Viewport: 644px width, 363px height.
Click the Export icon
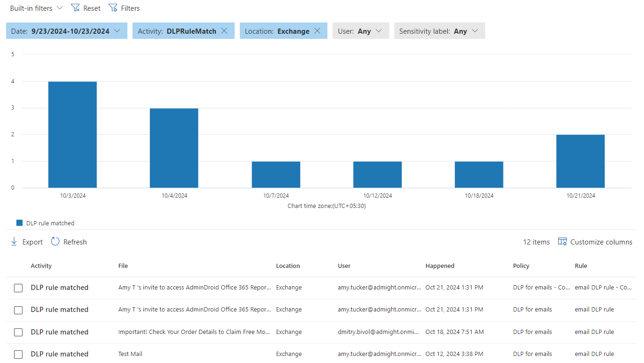14,242
